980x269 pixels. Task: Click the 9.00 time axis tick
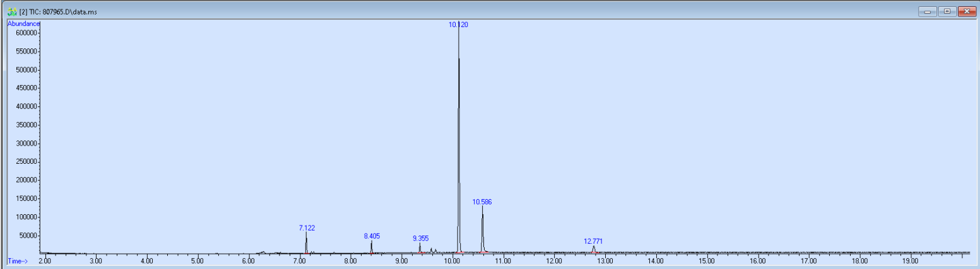pyautogui.click(x=401, y=260)
